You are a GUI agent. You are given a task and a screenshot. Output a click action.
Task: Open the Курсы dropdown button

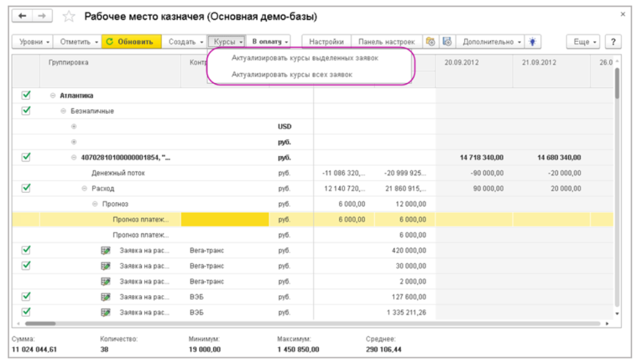227,42
